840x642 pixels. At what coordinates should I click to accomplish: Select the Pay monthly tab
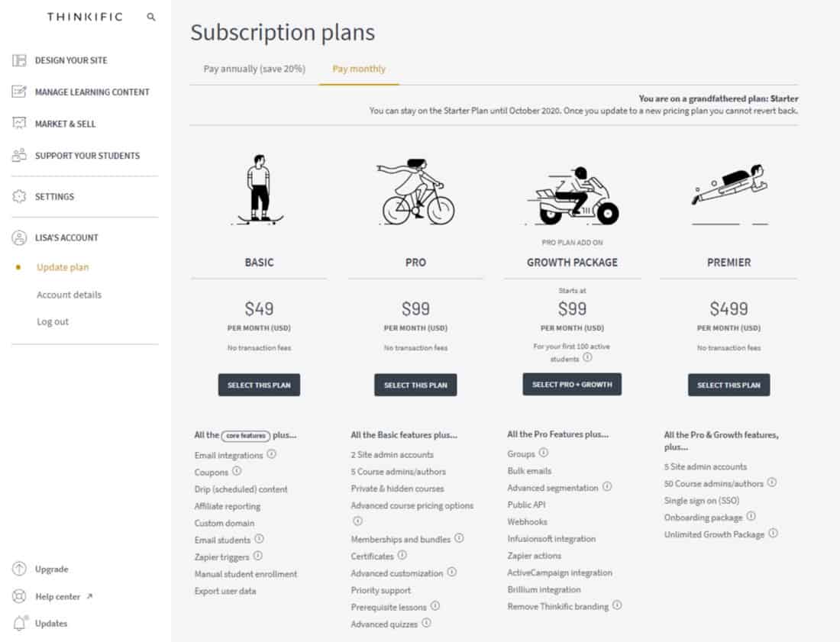point(359,69)
